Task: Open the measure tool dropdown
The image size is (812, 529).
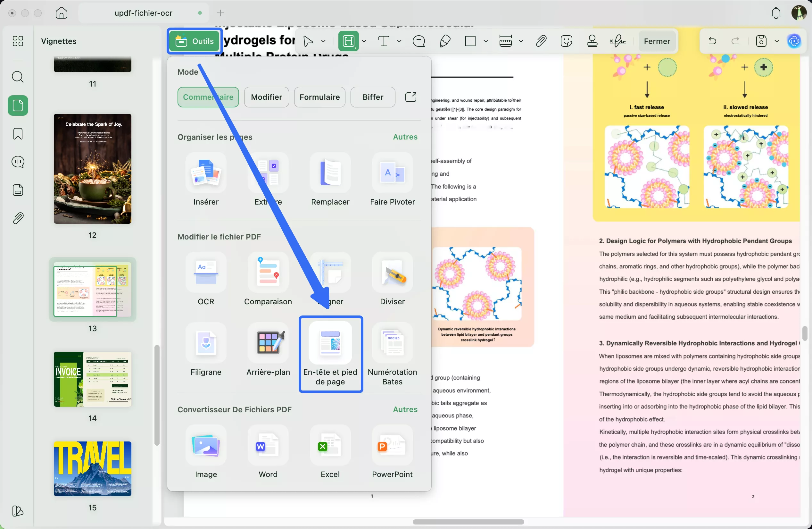Action: [521, 41]
